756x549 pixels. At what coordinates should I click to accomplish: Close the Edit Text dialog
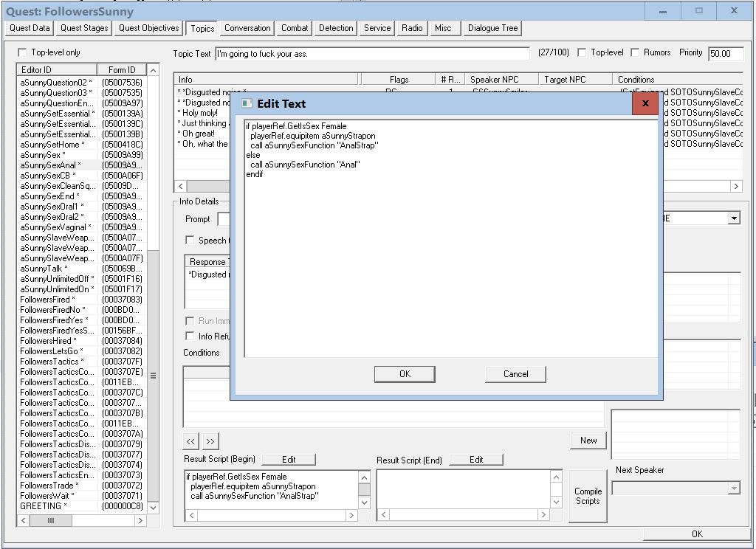pos(645,103)
